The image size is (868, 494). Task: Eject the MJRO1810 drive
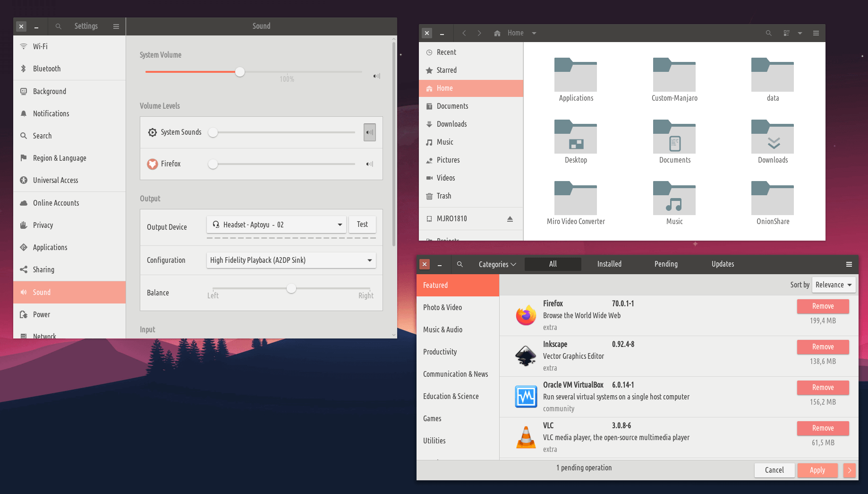(510, 219)
